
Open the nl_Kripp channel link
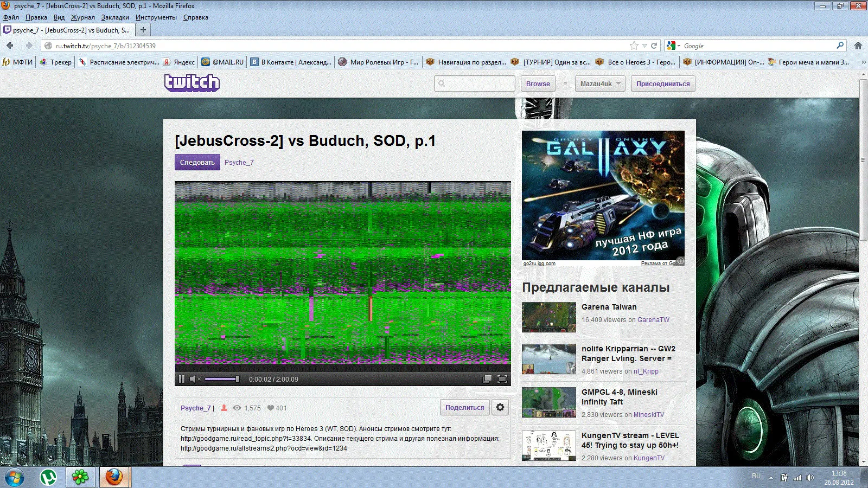(646, 371)
